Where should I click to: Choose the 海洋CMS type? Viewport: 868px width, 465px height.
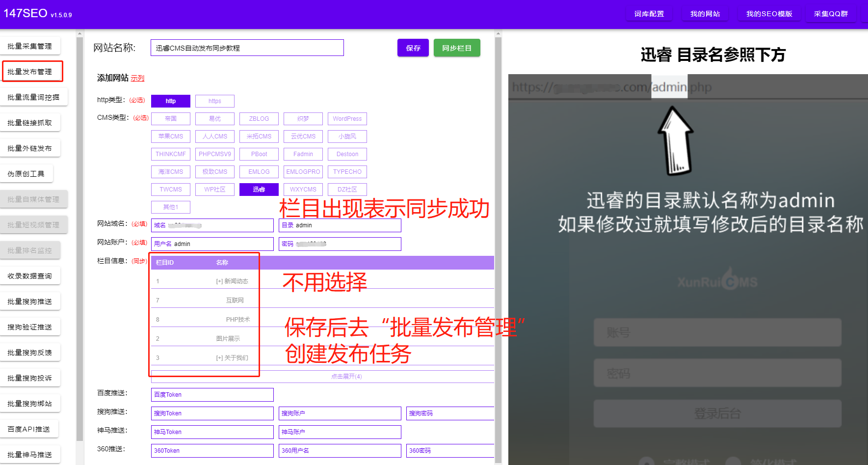(x=170, y=172)
